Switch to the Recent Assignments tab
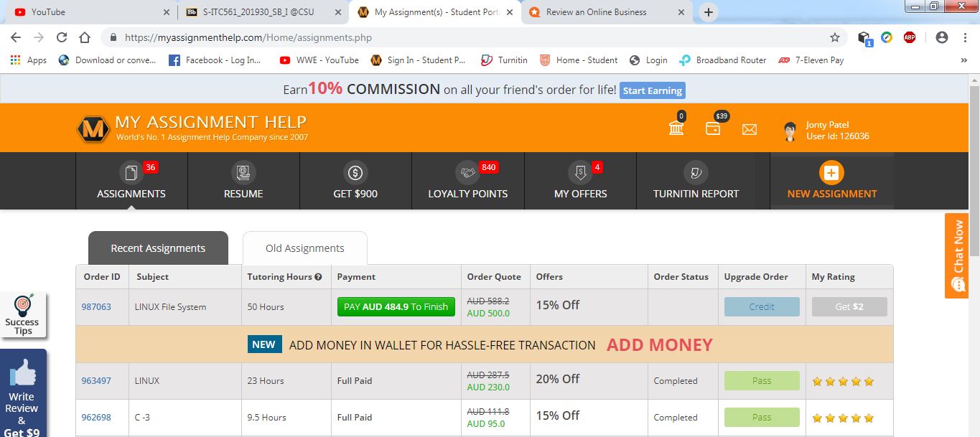Viewport: 980px width, 437px height. click(158, 248)
